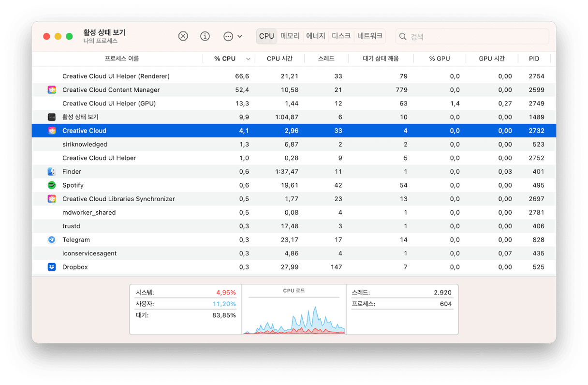Select the mdworker_shared process row
The height and width of the screenshot is (385, 588).
pos(294,212)
